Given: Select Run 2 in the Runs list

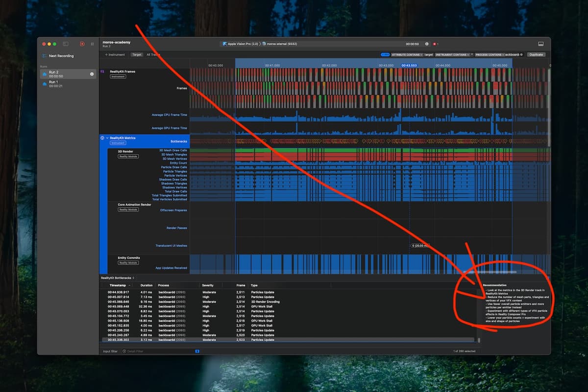Looking at the screenshot, I should click(x=68, y=74).
